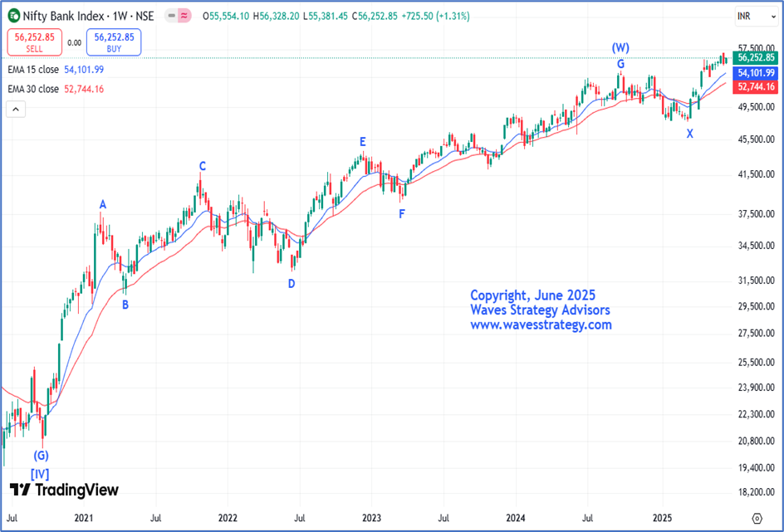This screenshot has height=532, width=784.
Task: Select the EMA 15 close indicator label
Action: tap(33, 70)
